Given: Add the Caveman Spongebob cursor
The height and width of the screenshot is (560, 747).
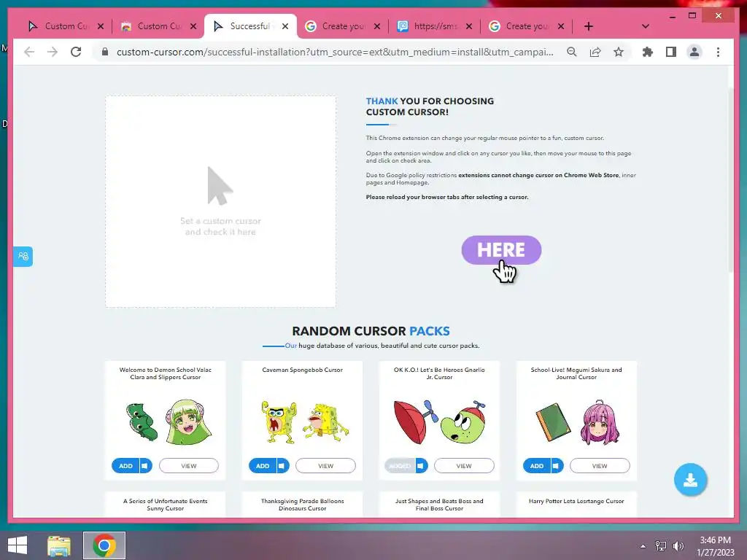Looking at the screenshot, I should tap(263, 466).
